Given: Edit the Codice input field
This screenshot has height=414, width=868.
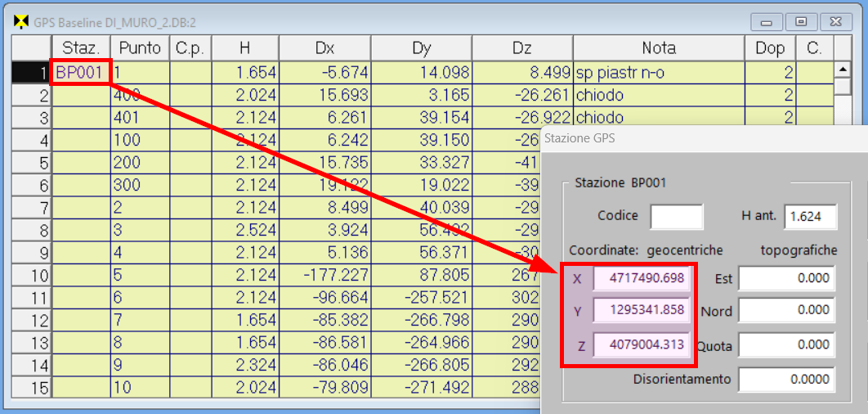Looking at the screenshot, I should (676, 217).
